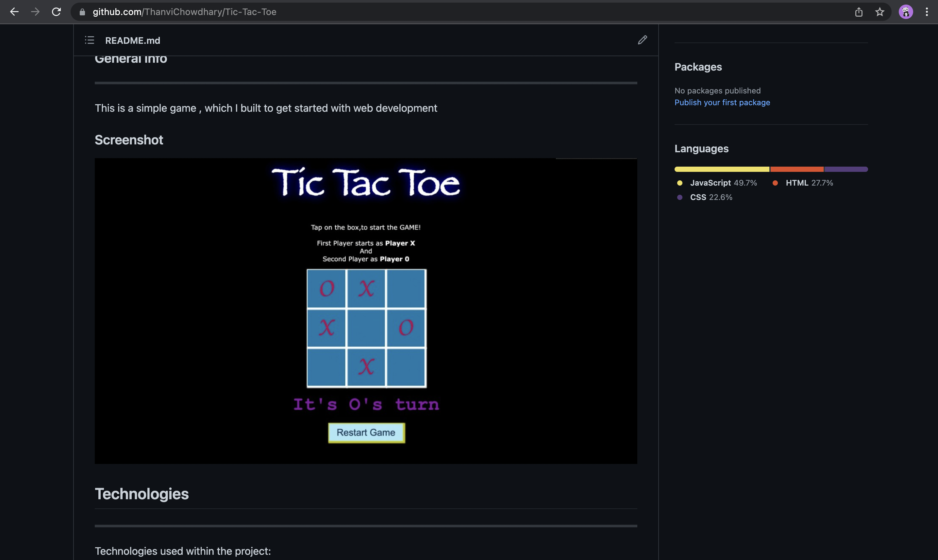This screenshot has width=938, height=560.
Task: Click README.md file title
Action: [x=132, y=41]
